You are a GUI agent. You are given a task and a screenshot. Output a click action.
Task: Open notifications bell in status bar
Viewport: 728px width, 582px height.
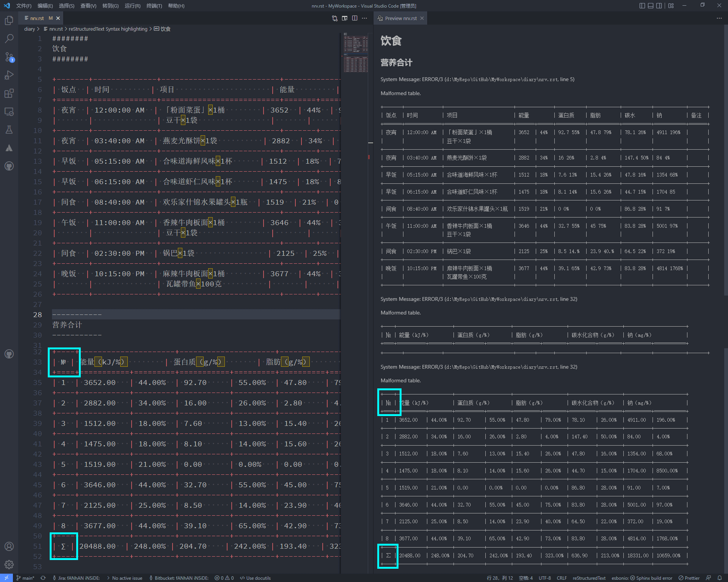point(720,578)
